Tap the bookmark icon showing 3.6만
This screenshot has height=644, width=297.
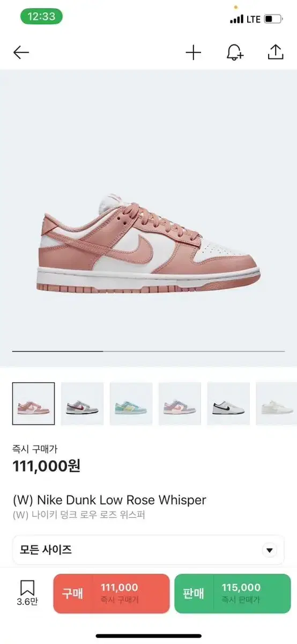(x=27, y=592)
